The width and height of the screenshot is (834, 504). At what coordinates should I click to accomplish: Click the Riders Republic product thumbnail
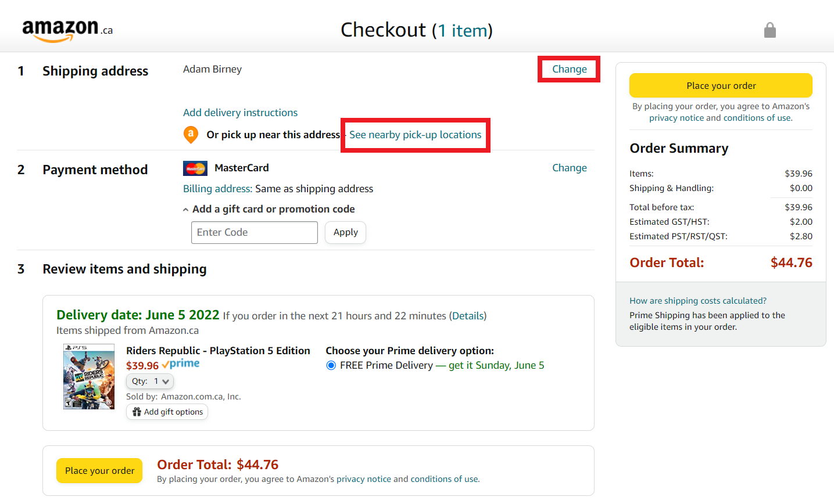[88, 376]
